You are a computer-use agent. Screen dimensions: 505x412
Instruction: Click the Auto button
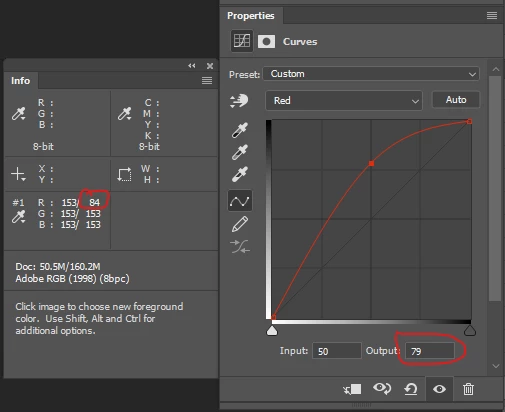tap(456, 100)
